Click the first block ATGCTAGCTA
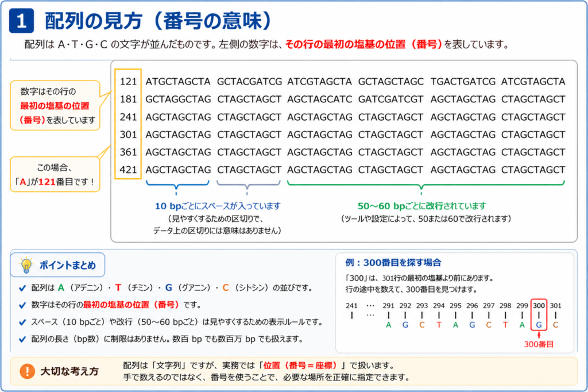 click(x=178, y=82)
